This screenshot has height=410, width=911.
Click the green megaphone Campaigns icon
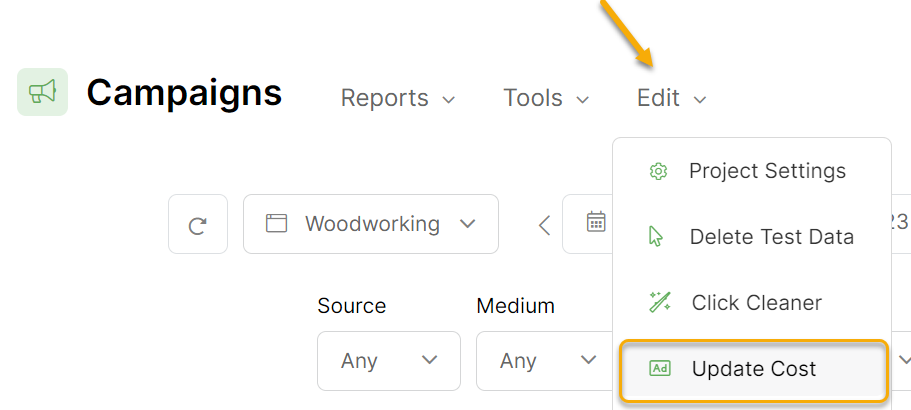coord(42,92)
